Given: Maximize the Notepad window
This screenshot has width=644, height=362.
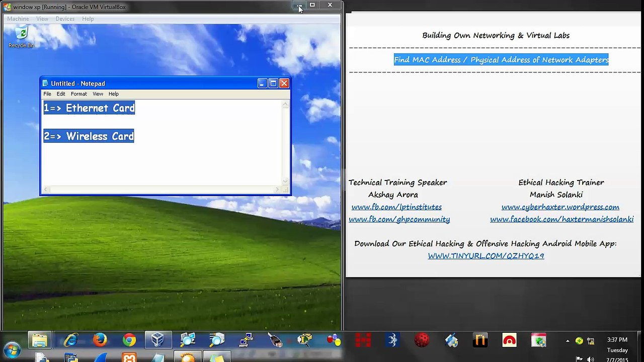Looking at the screenshot, I should (x=273, y=83).
